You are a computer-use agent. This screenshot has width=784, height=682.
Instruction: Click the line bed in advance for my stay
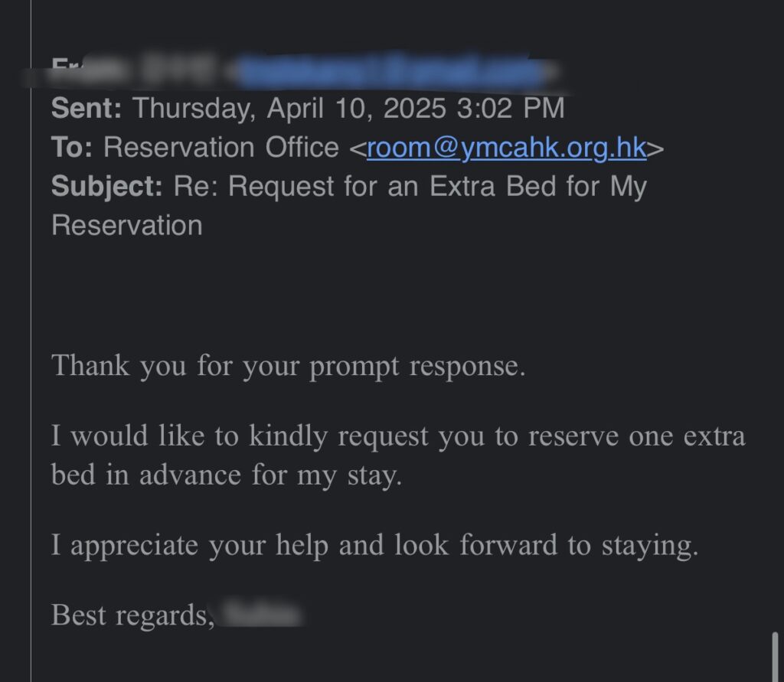coord(227,475)
